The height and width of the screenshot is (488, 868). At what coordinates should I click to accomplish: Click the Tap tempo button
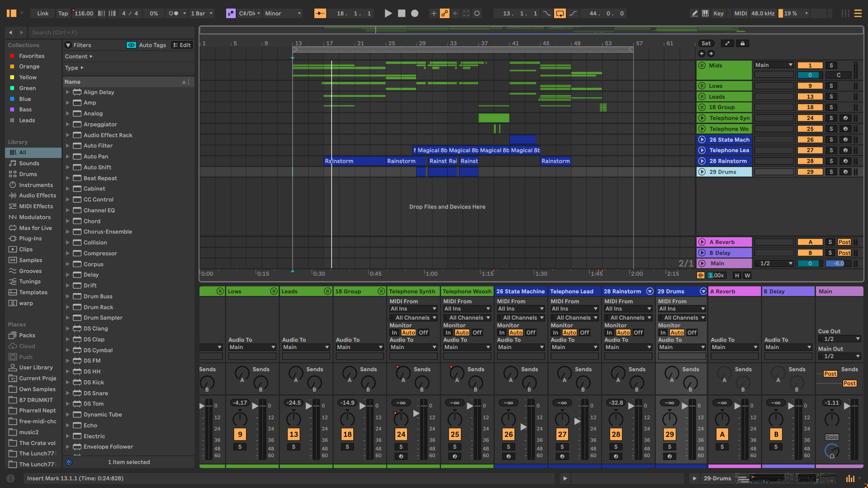point(63,14)
